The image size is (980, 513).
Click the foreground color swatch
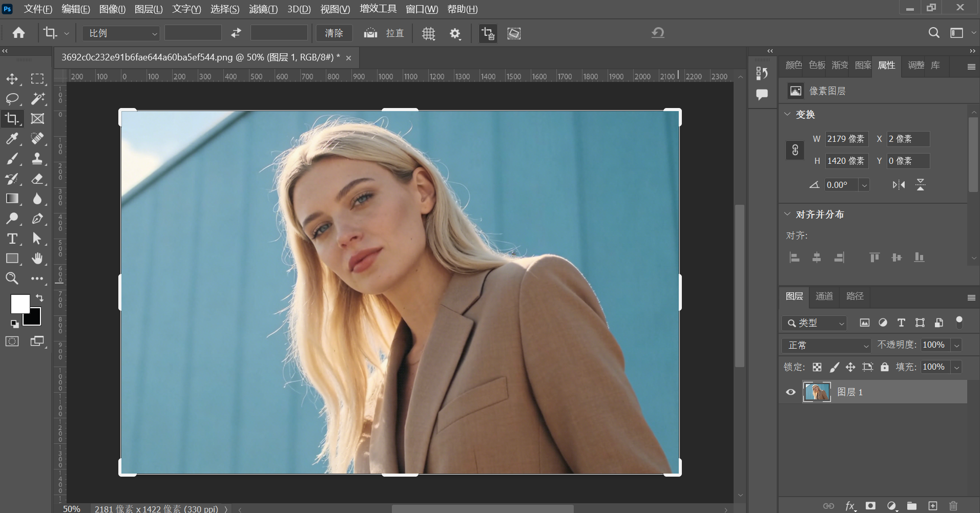(x=19, y=304)
